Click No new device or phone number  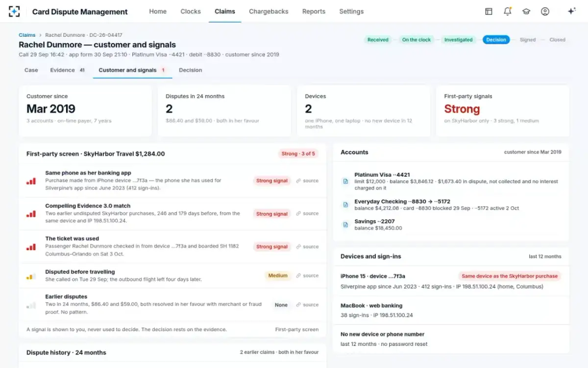382,334
